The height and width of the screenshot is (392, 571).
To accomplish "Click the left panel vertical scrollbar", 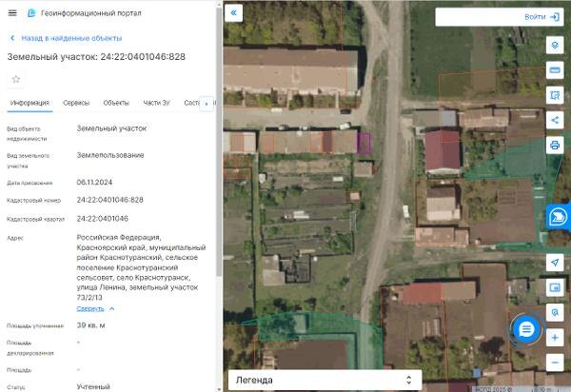I will [x=219, y=142].
